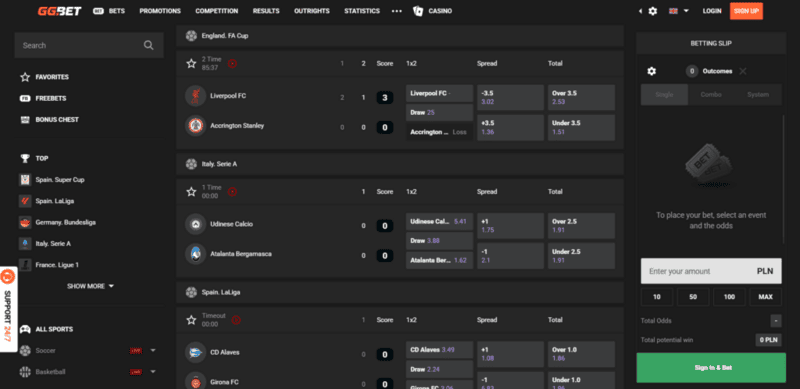Select Spain. Super Cup league
The height and width of the screenshot is (389, 800).
coord(60,180)
